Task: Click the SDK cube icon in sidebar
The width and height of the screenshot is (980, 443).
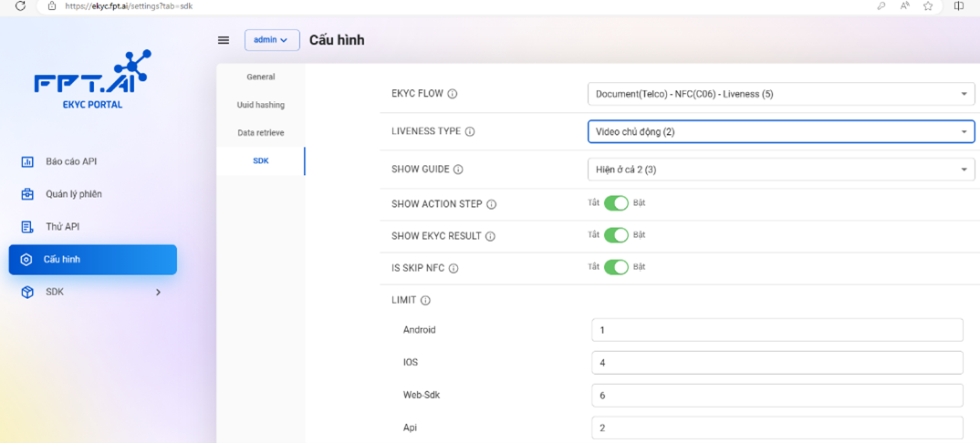Action: click(x=27, y=293)
